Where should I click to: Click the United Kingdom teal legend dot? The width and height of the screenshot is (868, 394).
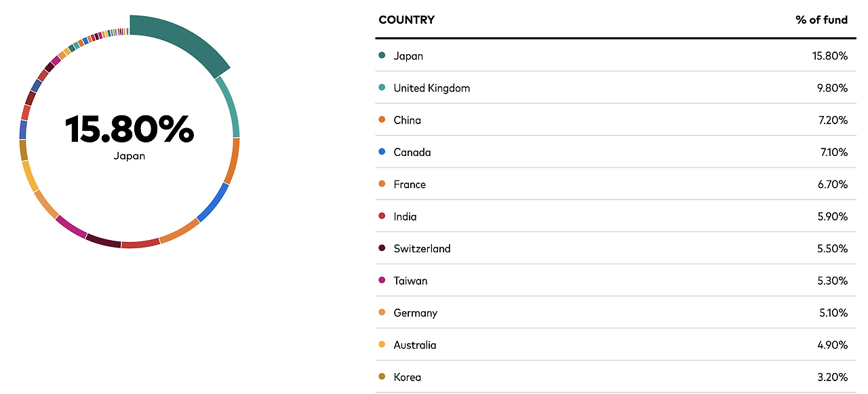[x=382, y=87]
